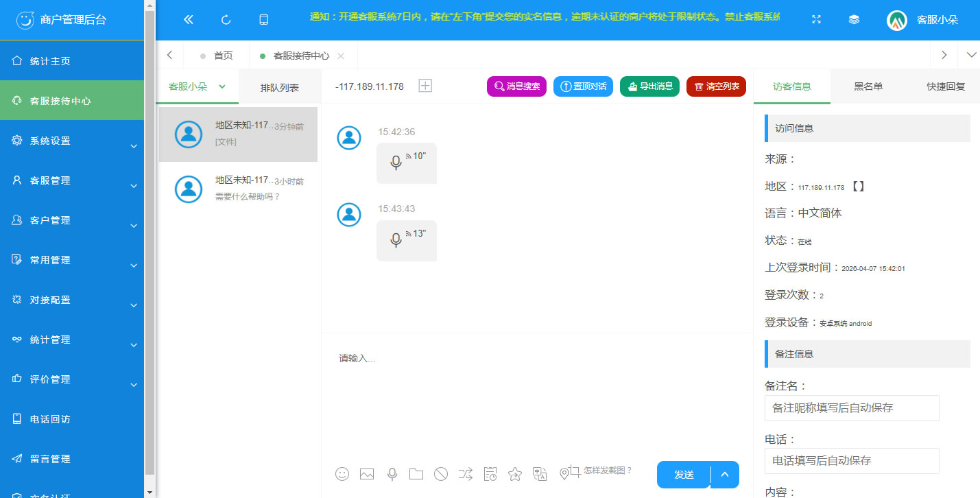This screenshot has height=498, width=980.
Task: Collapse the sidebar with double-arrow icon
Action: click(x=189, y=20)
